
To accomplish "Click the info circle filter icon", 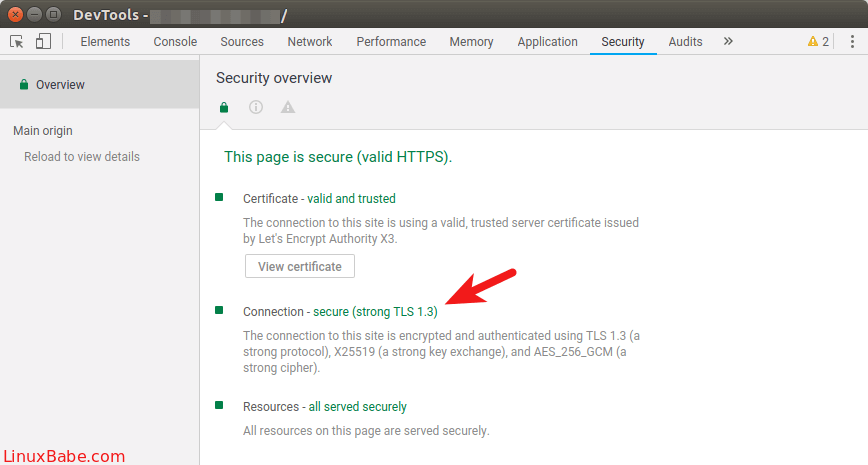I will (256, 107).
